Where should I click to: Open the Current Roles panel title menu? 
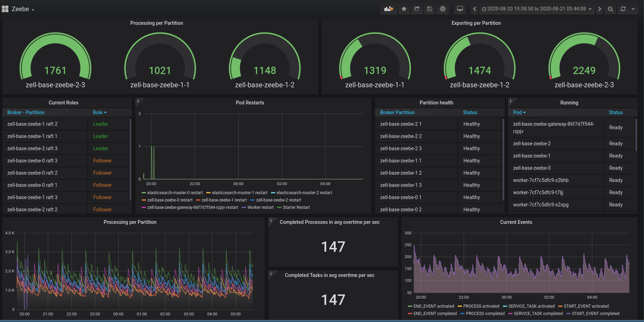[x=63, y=103]
